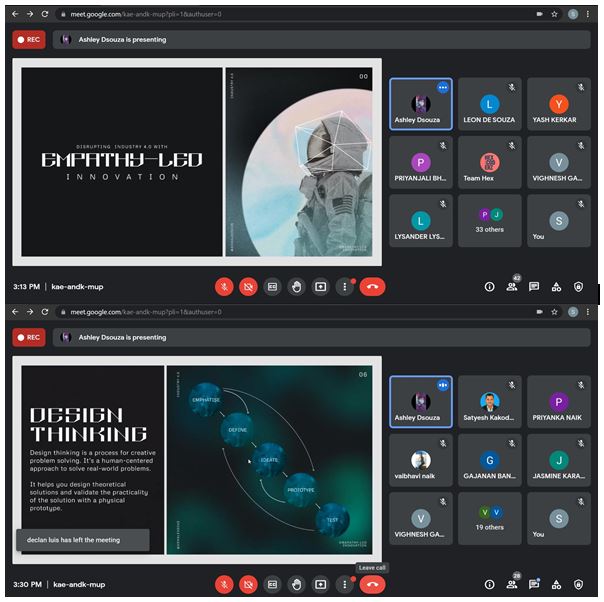Turn on camera in the 3:13 PM meeting window
Image resolution: width=604 pixels, height=602 pixels.
(x=248, y=287)
